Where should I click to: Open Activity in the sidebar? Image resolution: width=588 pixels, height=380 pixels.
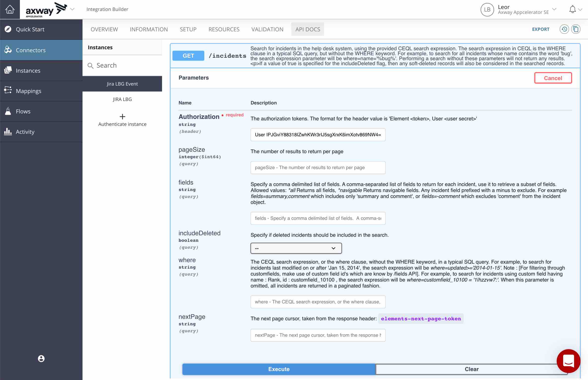(x=41, y=132)
